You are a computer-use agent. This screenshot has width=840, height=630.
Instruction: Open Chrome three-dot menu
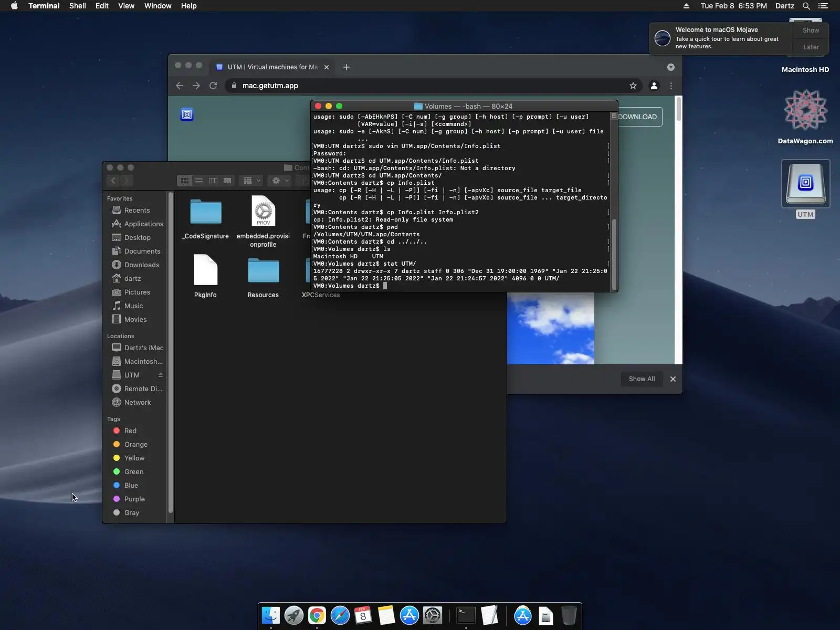pyautogui.click(x=671, y=86)
